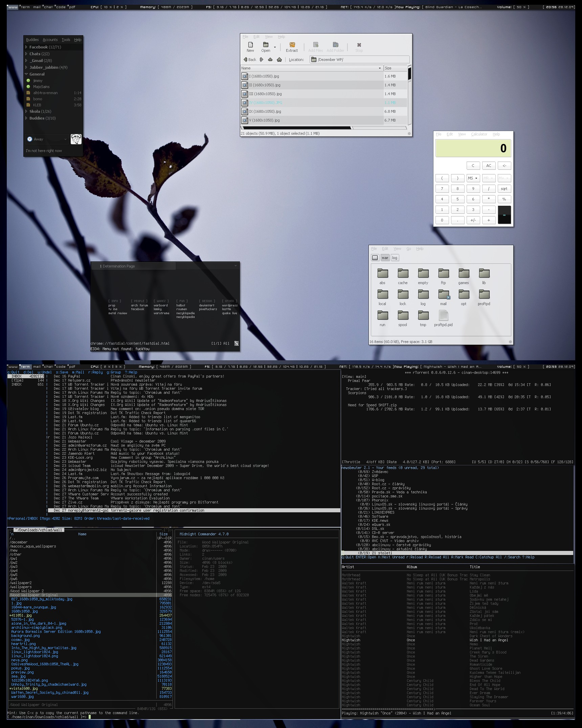Open the opt folder icon

464,294
